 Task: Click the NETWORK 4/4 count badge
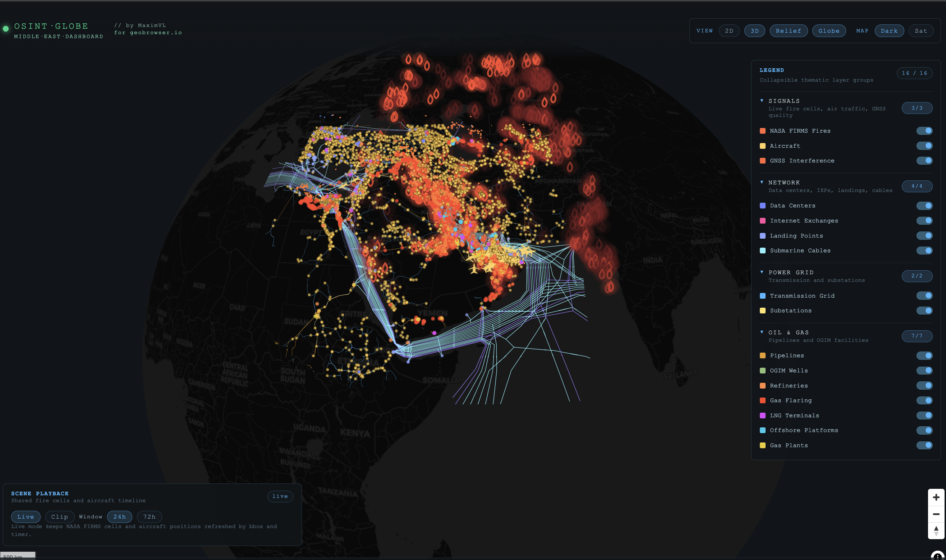(x=917, y=186)
